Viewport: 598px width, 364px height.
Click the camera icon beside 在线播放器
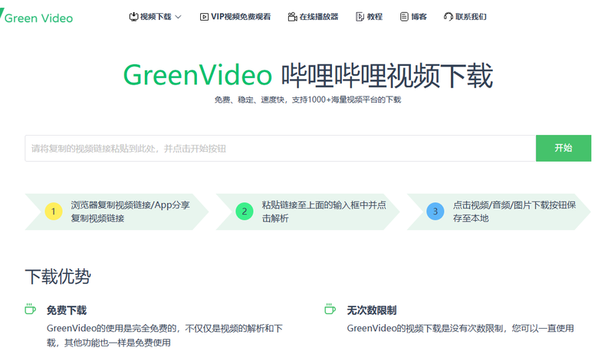pos(293,17)
